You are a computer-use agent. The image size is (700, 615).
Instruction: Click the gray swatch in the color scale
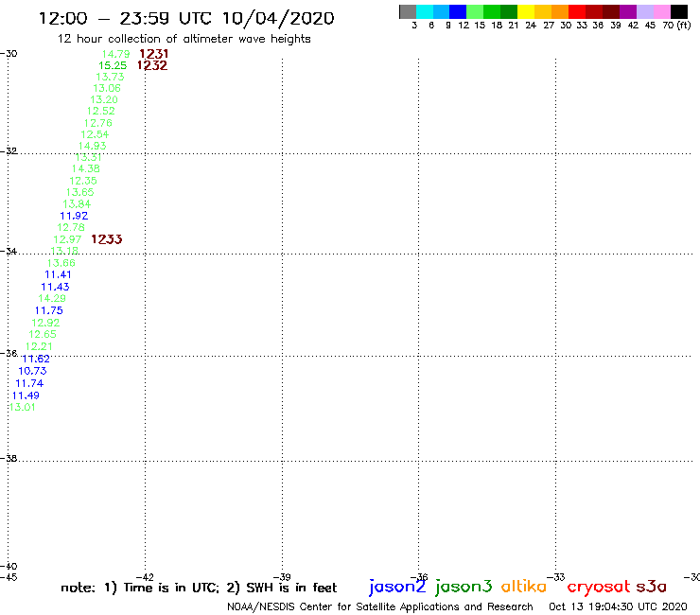click(408, 11)
